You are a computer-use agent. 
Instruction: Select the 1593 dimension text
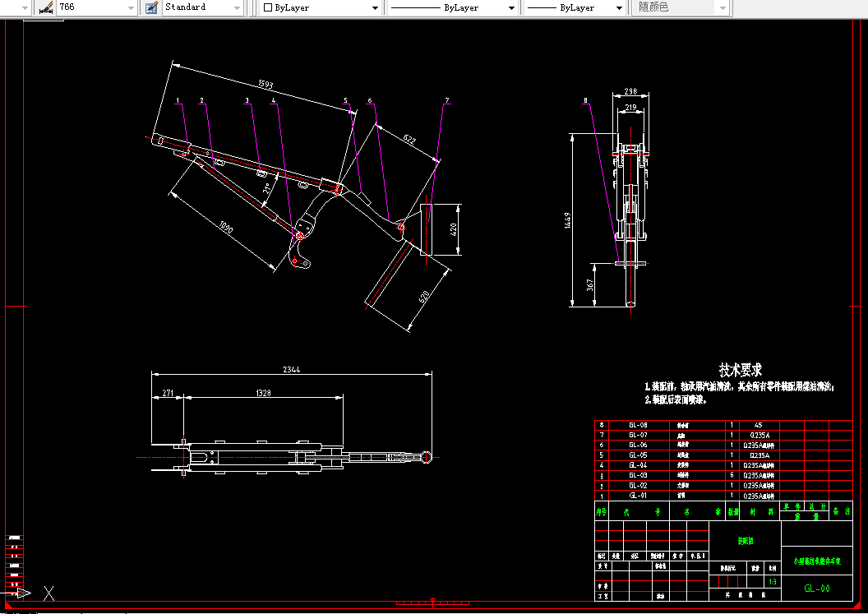click(x=265, y=84)
